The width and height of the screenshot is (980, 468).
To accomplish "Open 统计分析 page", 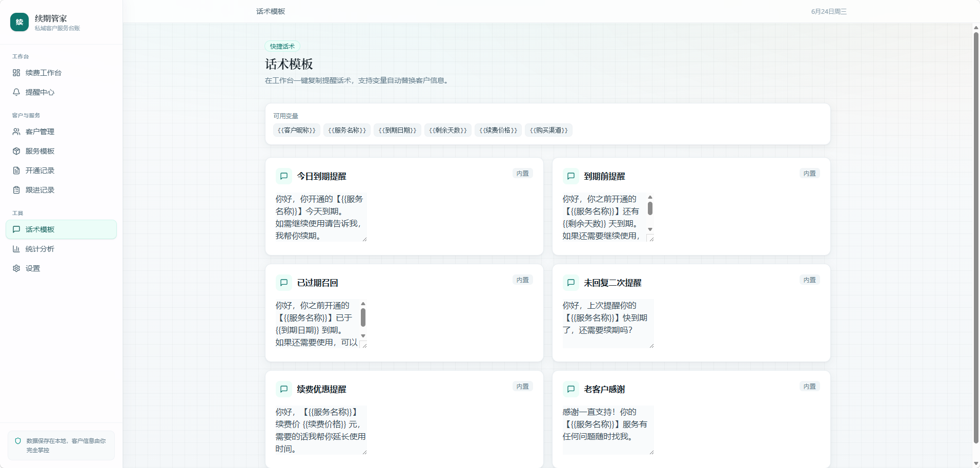I will 61,249.
